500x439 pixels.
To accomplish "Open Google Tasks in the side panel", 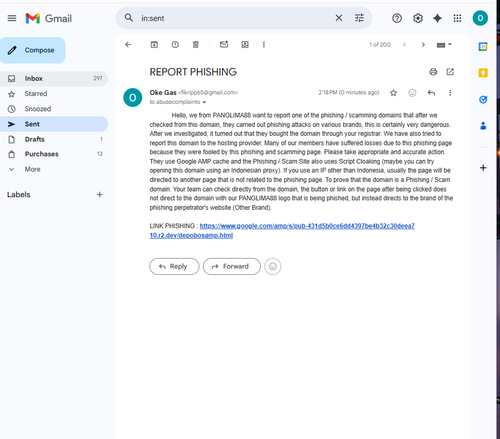I will [483, 99].
